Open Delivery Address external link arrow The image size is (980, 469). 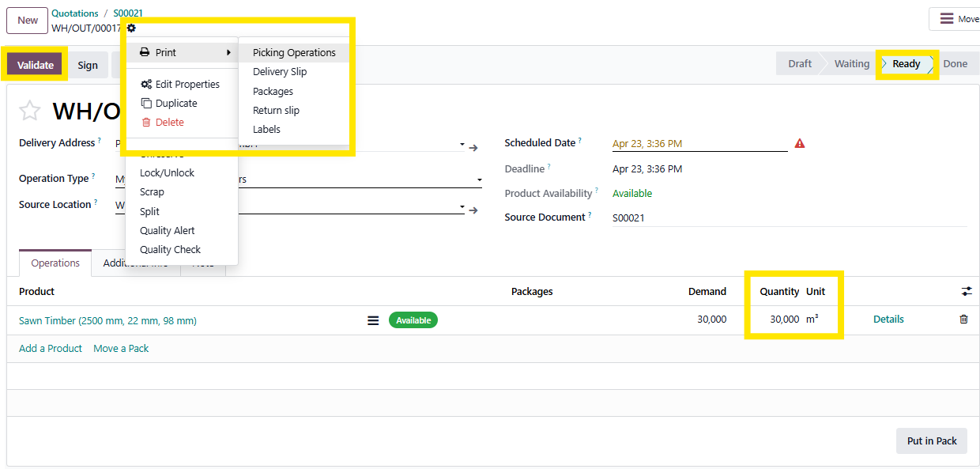point(473,148)
